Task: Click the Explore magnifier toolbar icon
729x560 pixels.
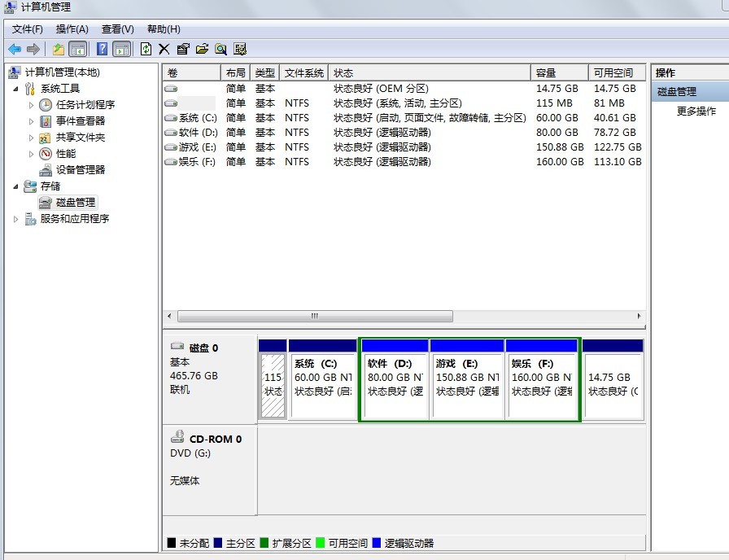Action: coord(220,49)
